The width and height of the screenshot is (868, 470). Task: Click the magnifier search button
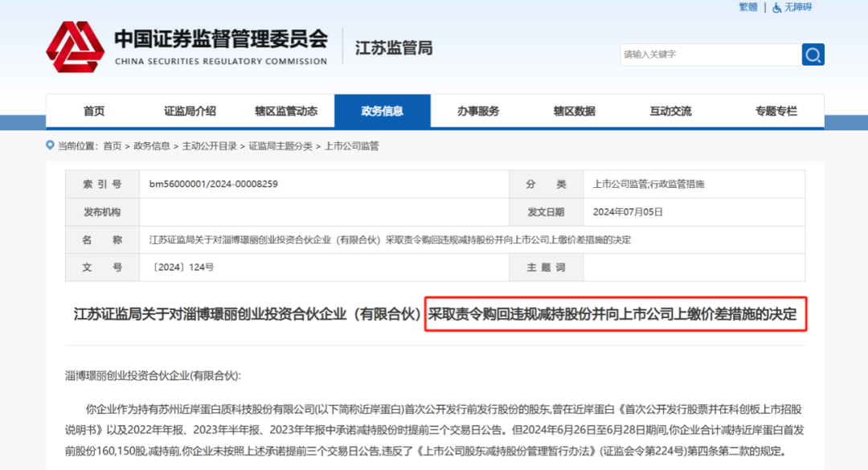(x=813, y=55)
